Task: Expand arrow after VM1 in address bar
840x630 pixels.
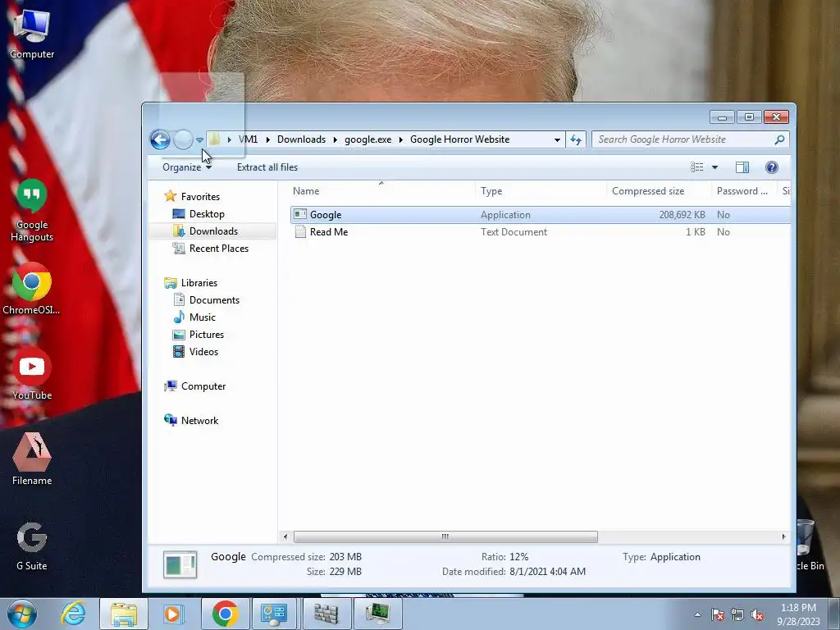Action: coord(268,139)
